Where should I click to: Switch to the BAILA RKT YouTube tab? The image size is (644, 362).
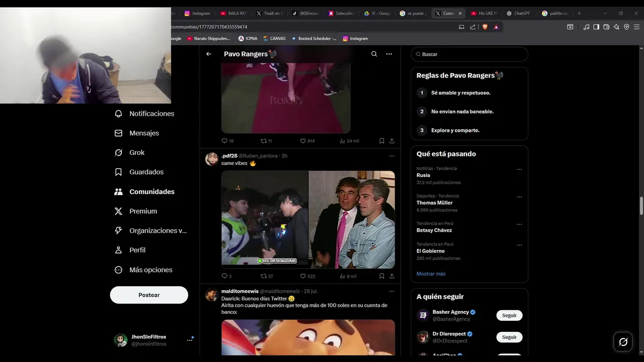pos(234,14)
